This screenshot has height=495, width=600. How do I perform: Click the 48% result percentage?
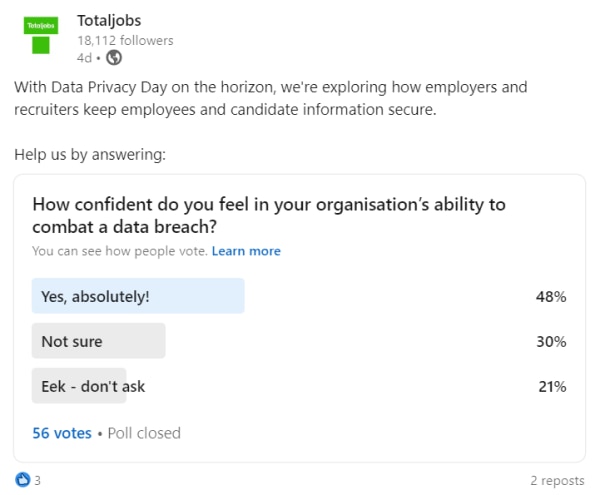point(551,296)
